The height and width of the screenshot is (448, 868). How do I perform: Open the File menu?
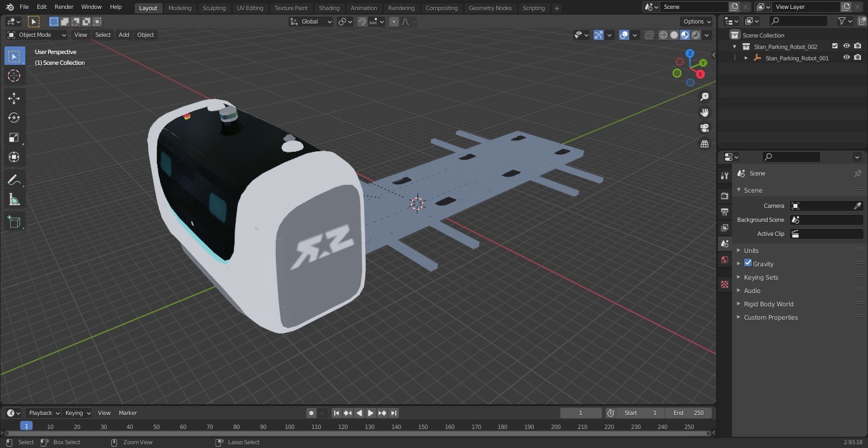pos(24,7)
